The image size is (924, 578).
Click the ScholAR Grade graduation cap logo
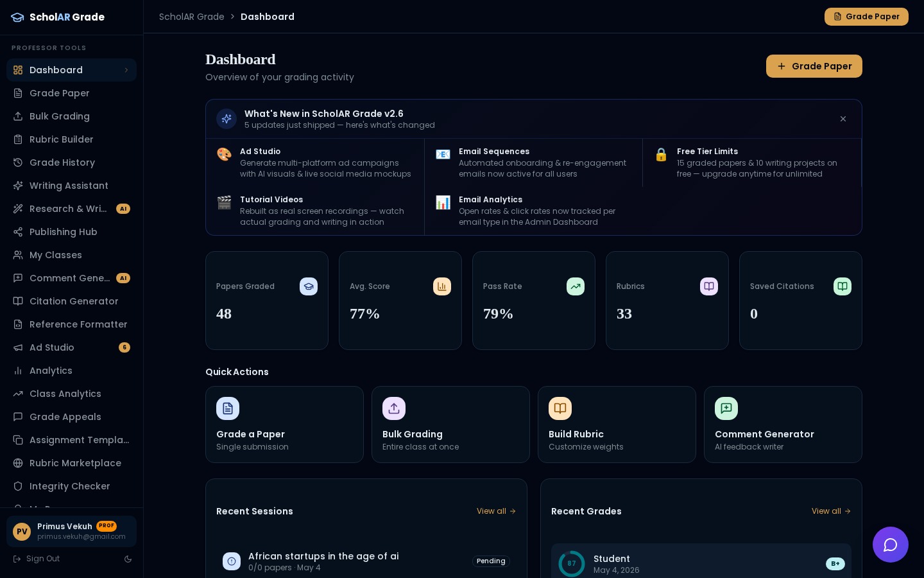[x=17, y=17]
